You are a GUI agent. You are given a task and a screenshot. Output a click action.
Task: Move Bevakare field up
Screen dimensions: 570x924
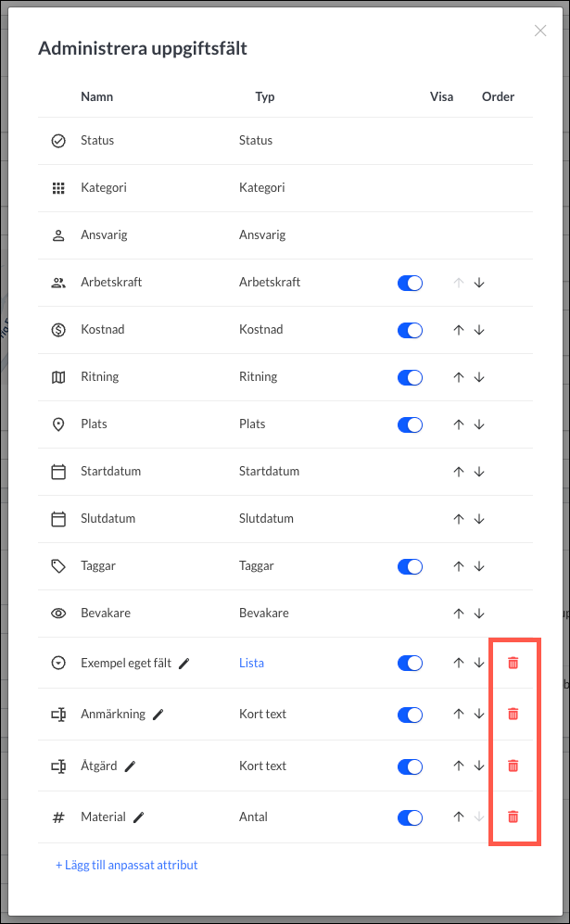(x=459, y=614)
